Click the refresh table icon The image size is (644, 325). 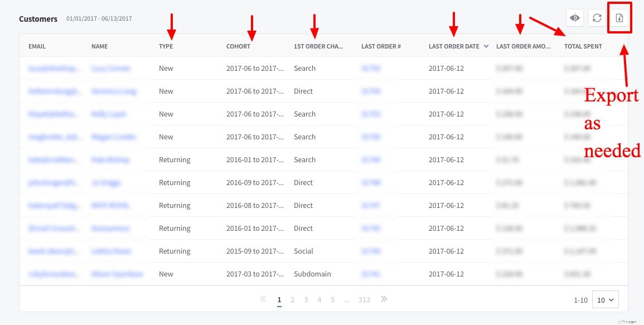(x=597, y=18)
